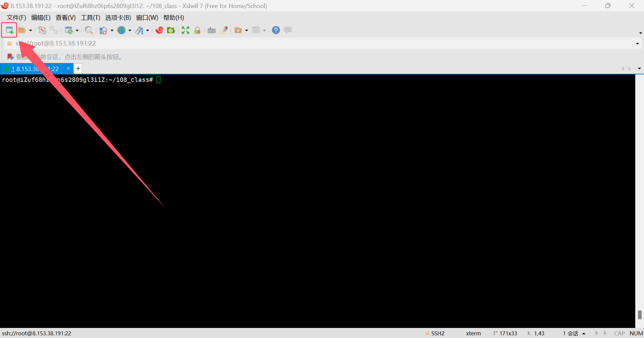Add new tab with plus button
644x338 pixels.
click(x=78, y=69)
